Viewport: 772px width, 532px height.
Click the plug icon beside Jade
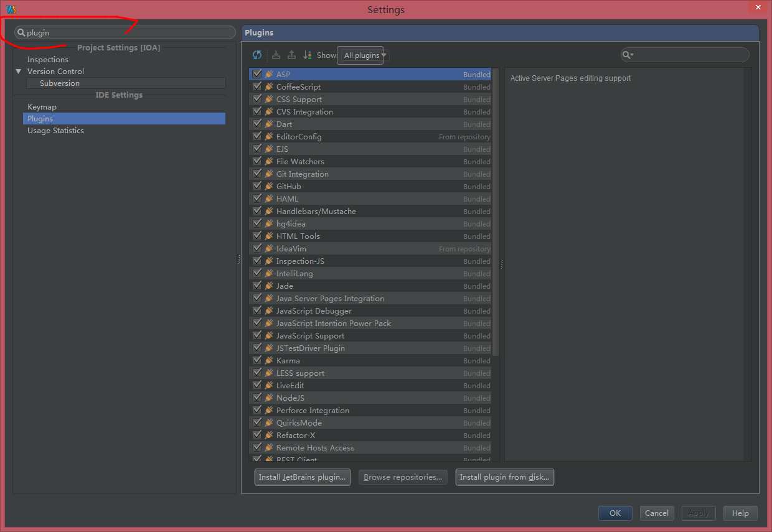[x=269, y=286]
